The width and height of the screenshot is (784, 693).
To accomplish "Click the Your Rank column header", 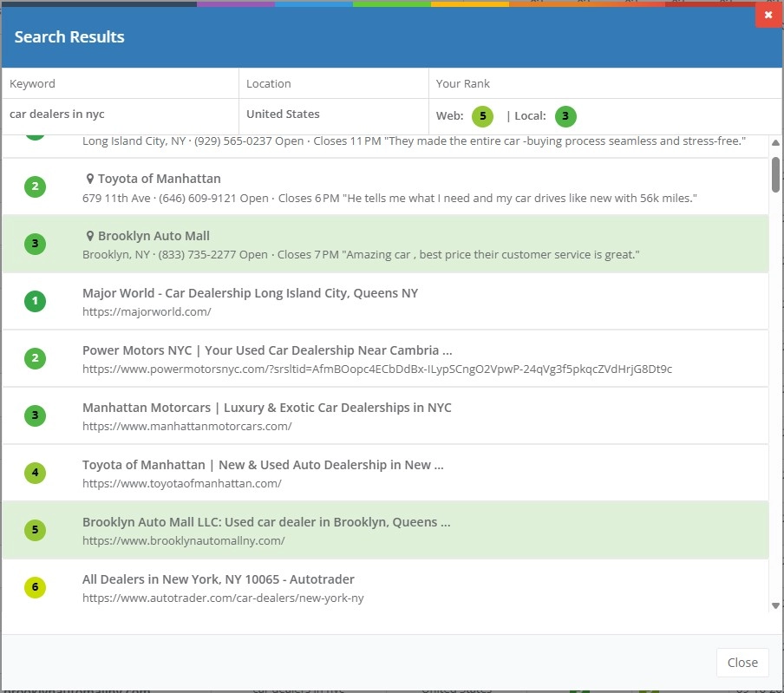I will (x=605, y=83).
